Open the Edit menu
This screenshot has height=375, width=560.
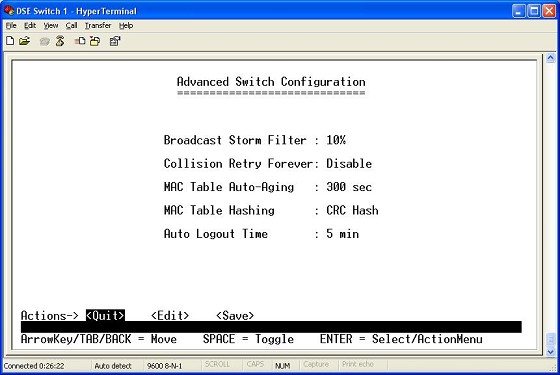[x=30, y=26]
